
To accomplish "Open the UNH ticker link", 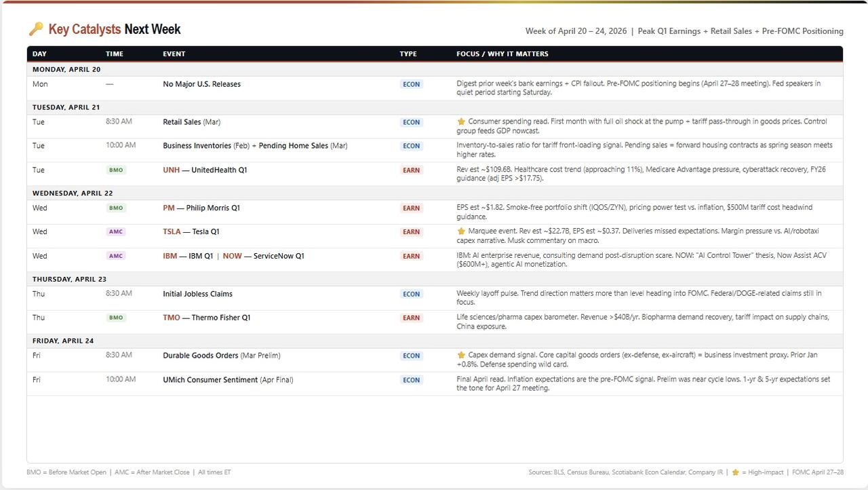I will [171, 170].
